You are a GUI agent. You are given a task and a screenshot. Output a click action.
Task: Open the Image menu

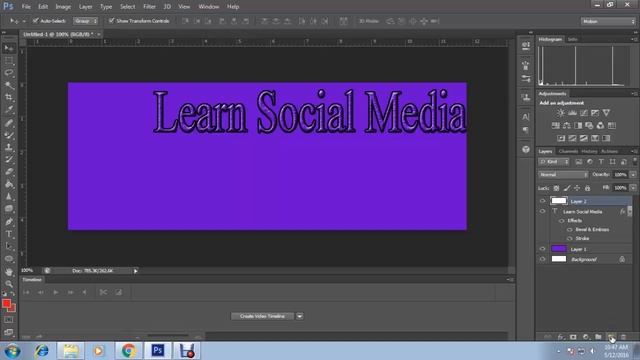click(63, 7)
